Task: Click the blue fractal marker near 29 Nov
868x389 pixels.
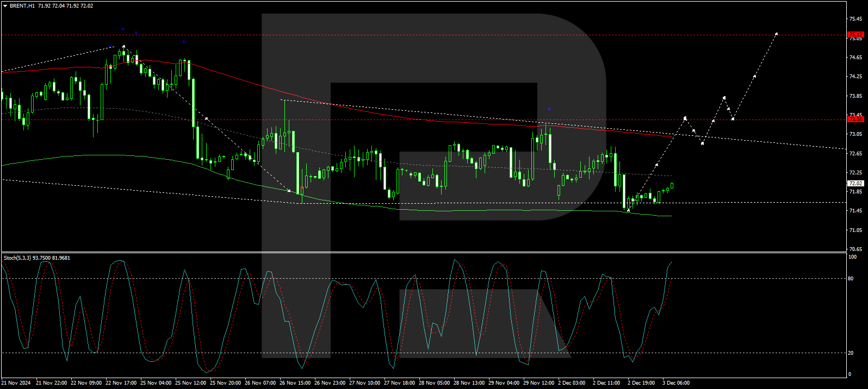Action: 550,109
